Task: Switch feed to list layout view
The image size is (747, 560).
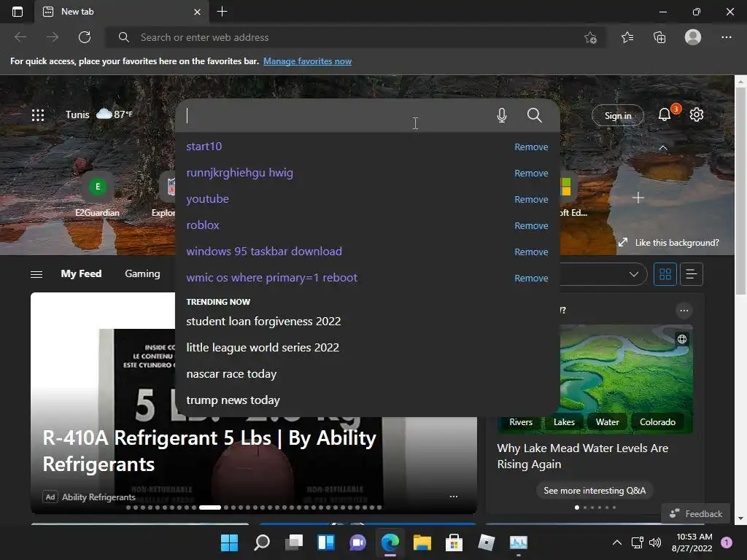Action: pos(692,274)
